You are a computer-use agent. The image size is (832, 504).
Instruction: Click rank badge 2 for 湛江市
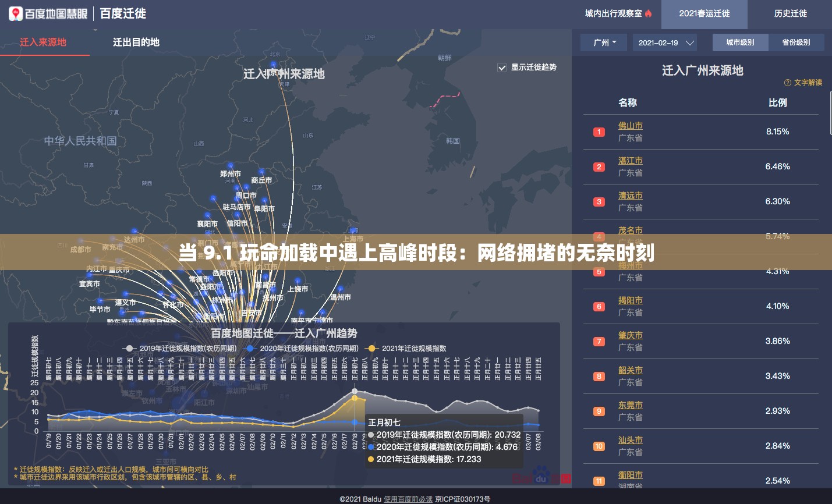coord(599,167)
